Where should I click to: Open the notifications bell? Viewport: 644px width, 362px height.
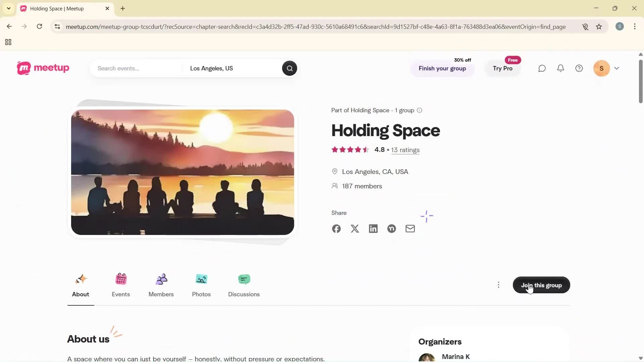coord(560,68)
